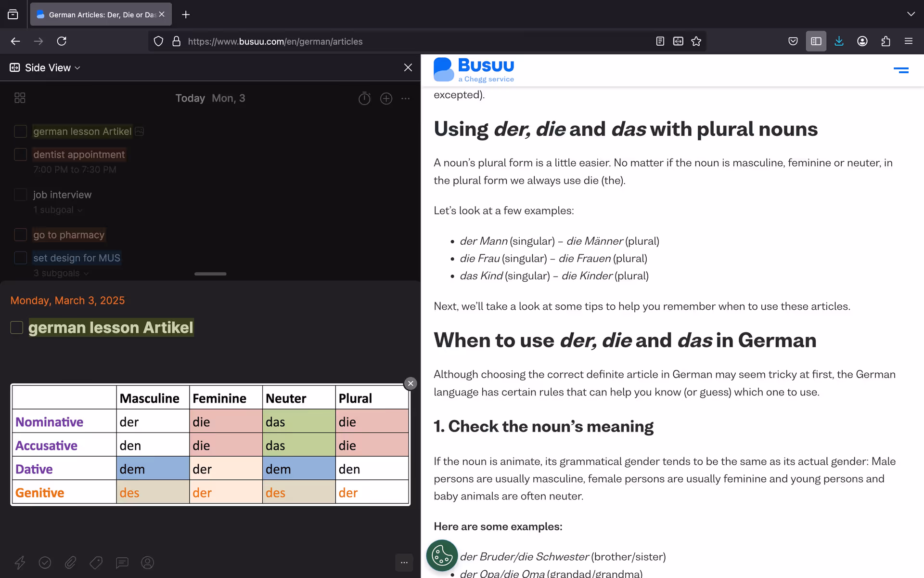
Task: Expand the 3 subgoals under set design for MUS
Action: 86,273
